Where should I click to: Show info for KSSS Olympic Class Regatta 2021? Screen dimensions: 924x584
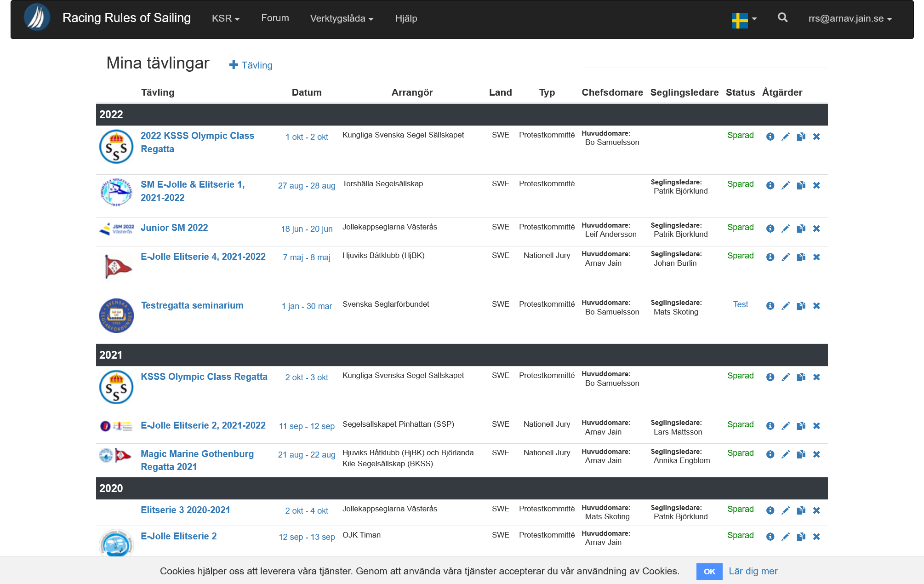pos(770,377)
